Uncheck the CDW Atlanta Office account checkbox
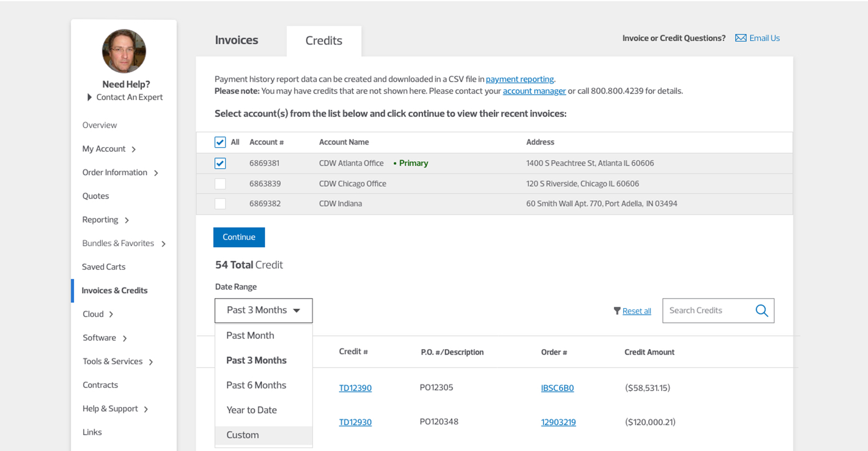 pos(220,163)
